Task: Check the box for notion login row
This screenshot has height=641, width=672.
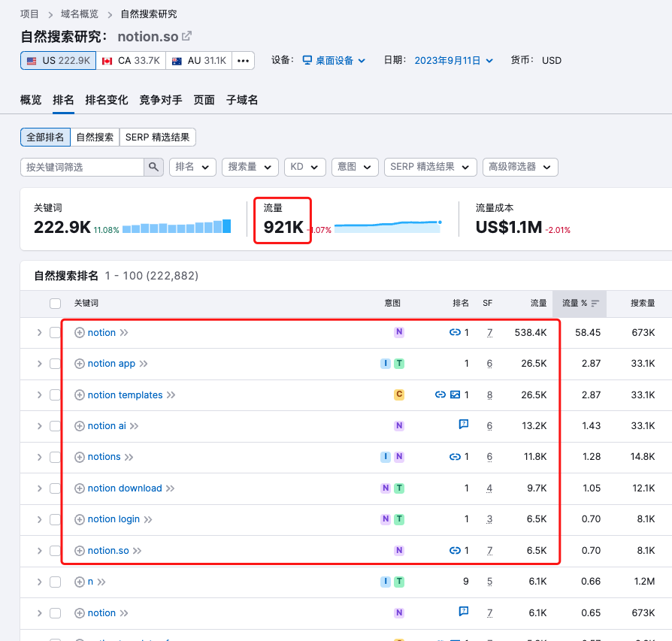Action: pos(55,519)
